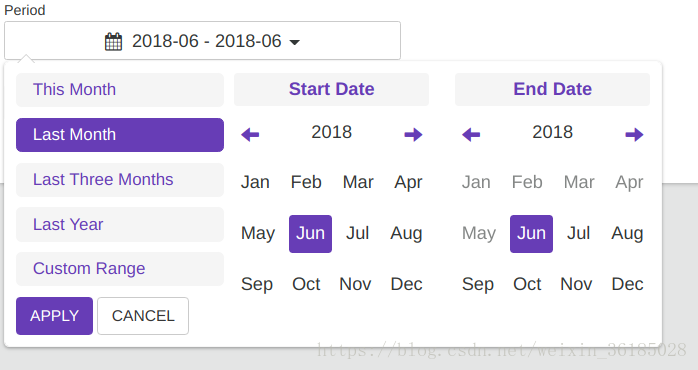This screenshot has width=698, height=370.
Task: Choose the Custom Range option
Action: 120,269
